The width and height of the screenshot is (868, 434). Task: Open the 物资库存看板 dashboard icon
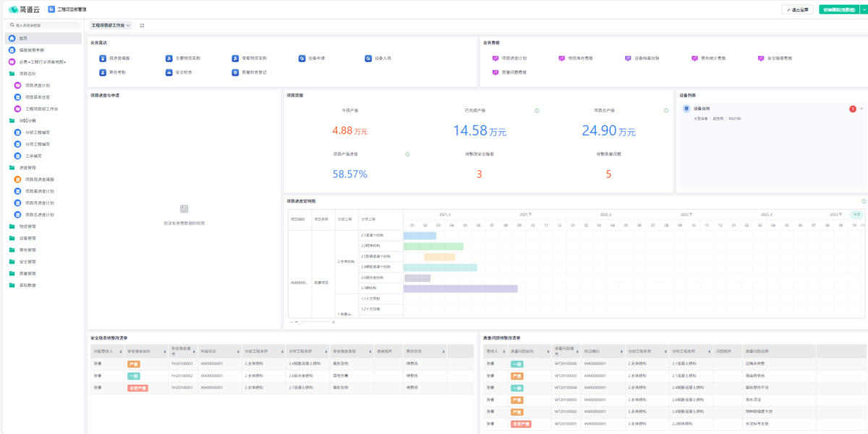point(562,58)
